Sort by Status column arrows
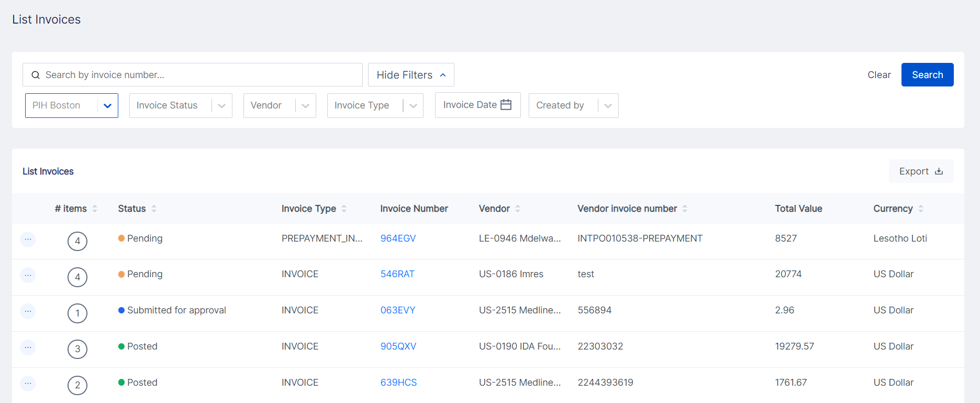This screenshot has width=980, height=403. (x=154, y=209)
